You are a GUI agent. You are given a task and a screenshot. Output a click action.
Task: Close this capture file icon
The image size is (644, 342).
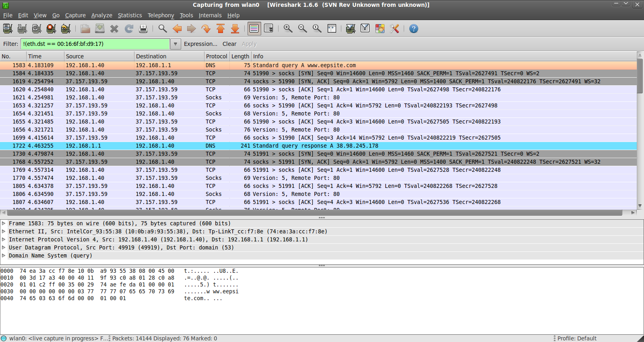114,29
